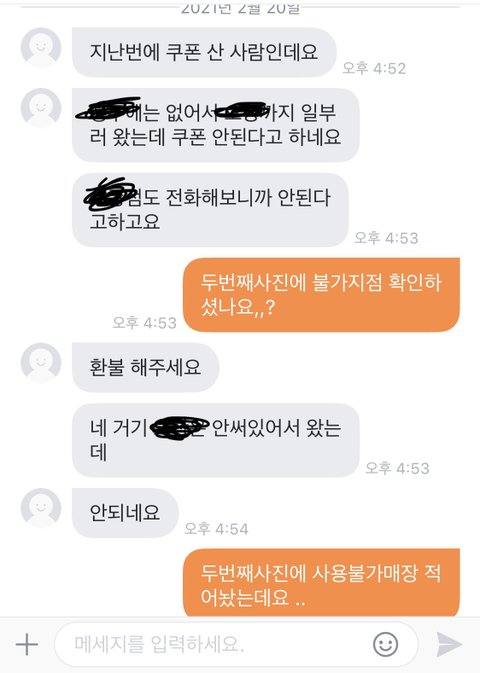The height and width of the screenshot is (673, 480).
Task: Select bubble ending '쿠폰 안된다고 하네요'
Action: [216, 125]
